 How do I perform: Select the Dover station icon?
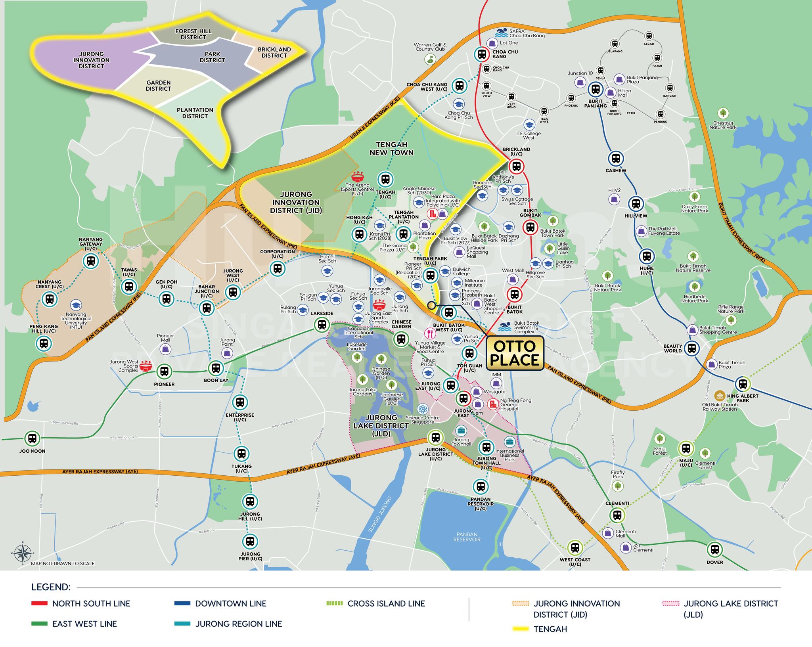coord(714,550)
